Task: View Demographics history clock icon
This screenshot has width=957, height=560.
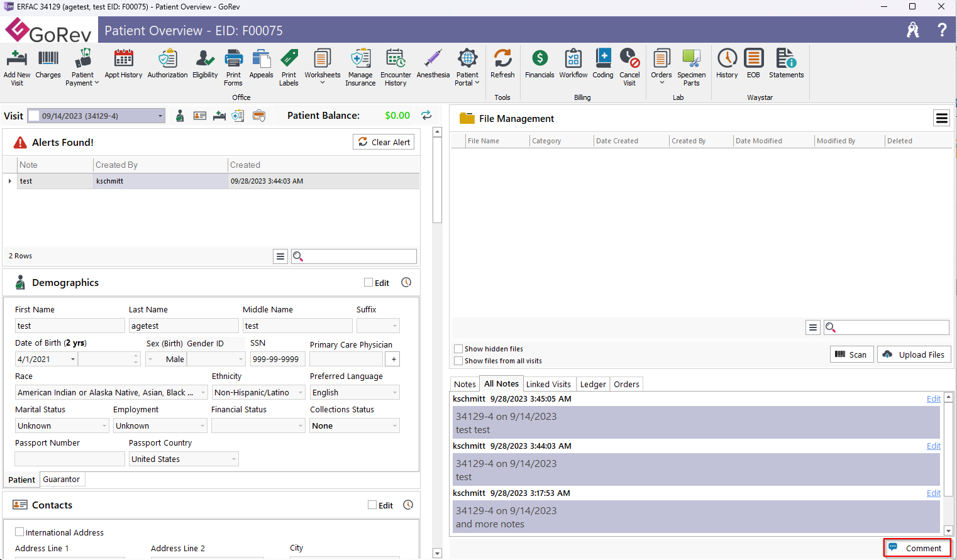Action: click(x=406, y=282)
